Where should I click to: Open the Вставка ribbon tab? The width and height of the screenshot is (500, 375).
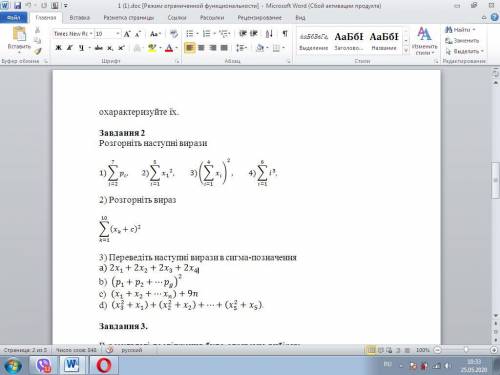pos(80,18)
